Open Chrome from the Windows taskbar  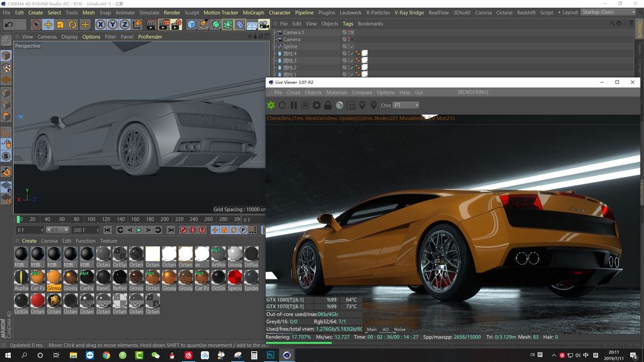(106, 355)
